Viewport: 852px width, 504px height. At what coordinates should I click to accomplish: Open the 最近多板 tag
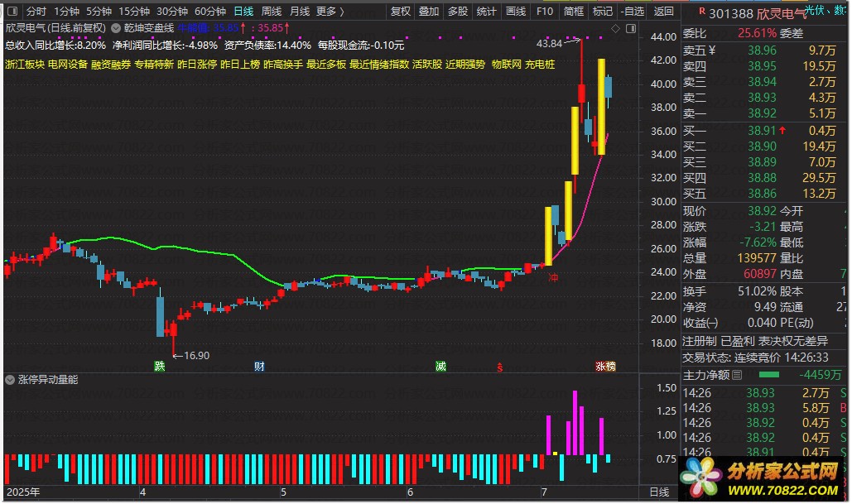point(326,64)
